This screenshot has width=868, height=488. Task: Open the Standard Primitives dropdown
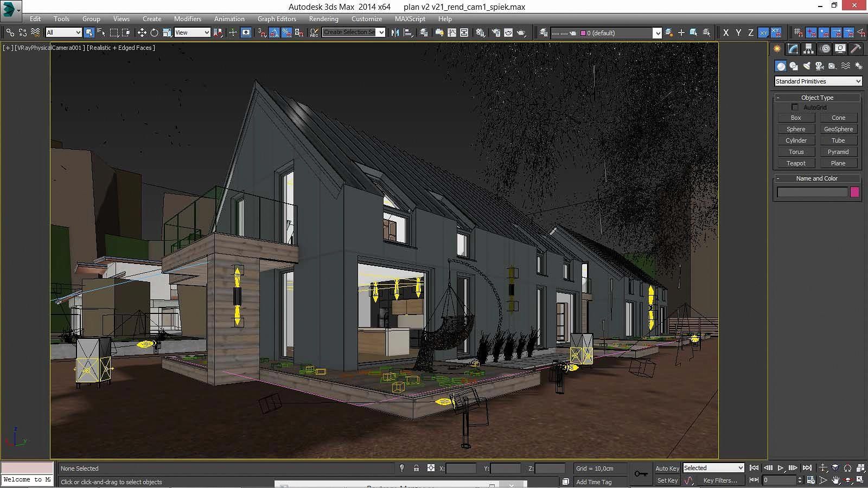click(818, 81)
